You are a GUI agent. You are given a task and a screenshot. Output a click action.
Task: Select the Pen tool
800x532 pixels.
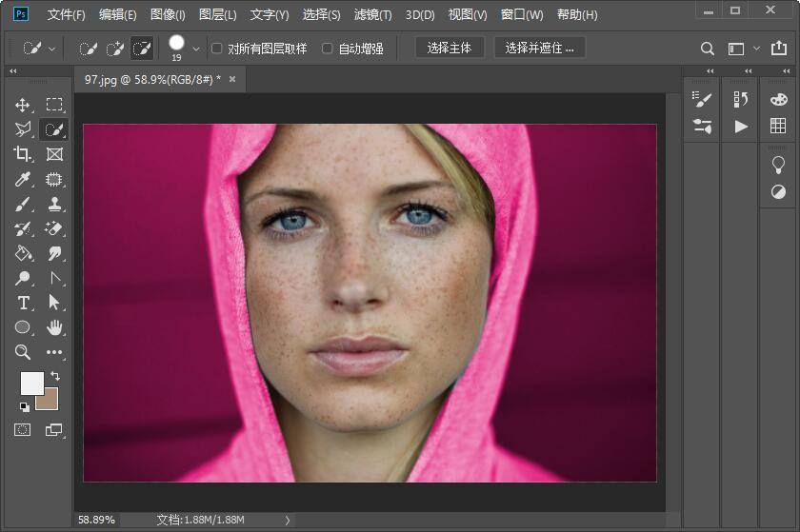pos(55,278)
